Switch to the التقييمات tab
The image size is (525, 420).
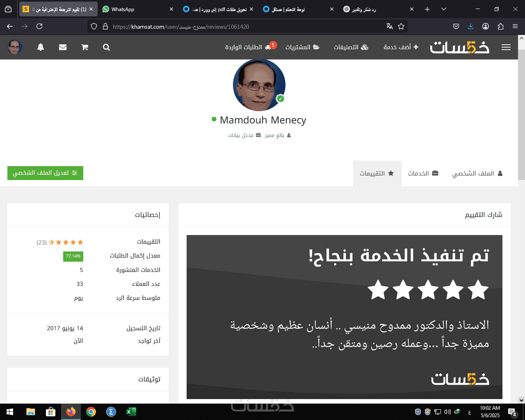(x=377, y=173)
